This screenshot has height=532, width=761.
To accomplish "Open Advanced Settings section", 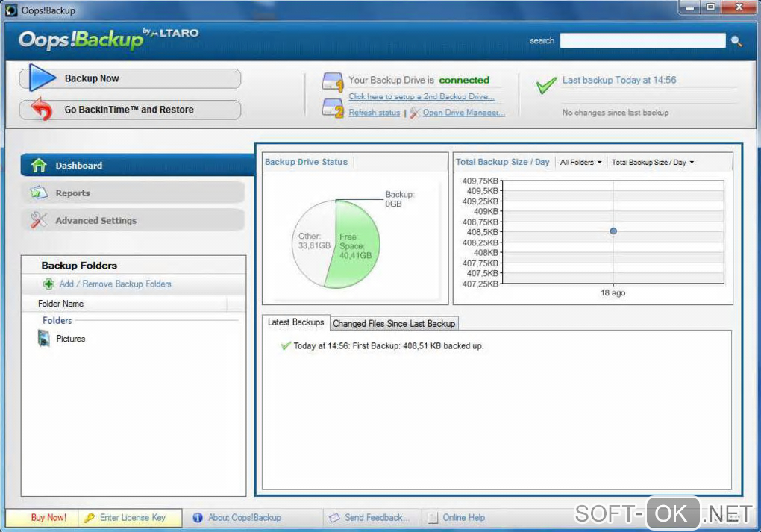I will click(x=133, y=220).
